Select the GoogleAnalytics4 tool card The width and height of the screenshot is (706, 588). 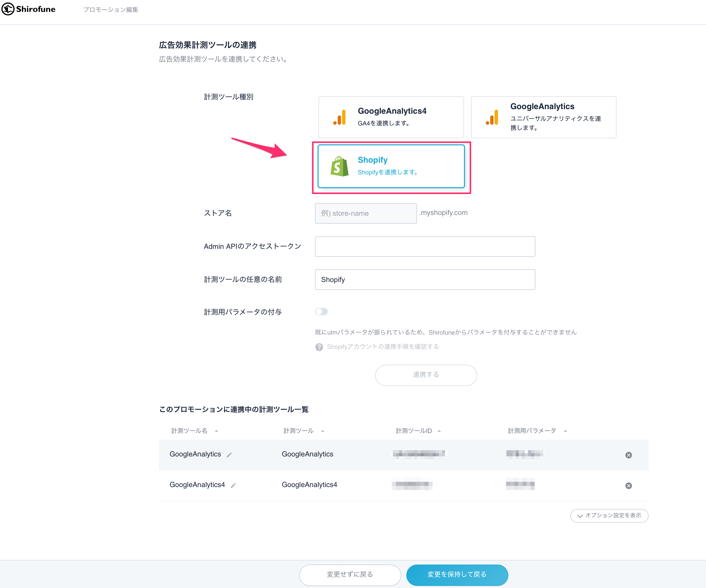(391, 117)
